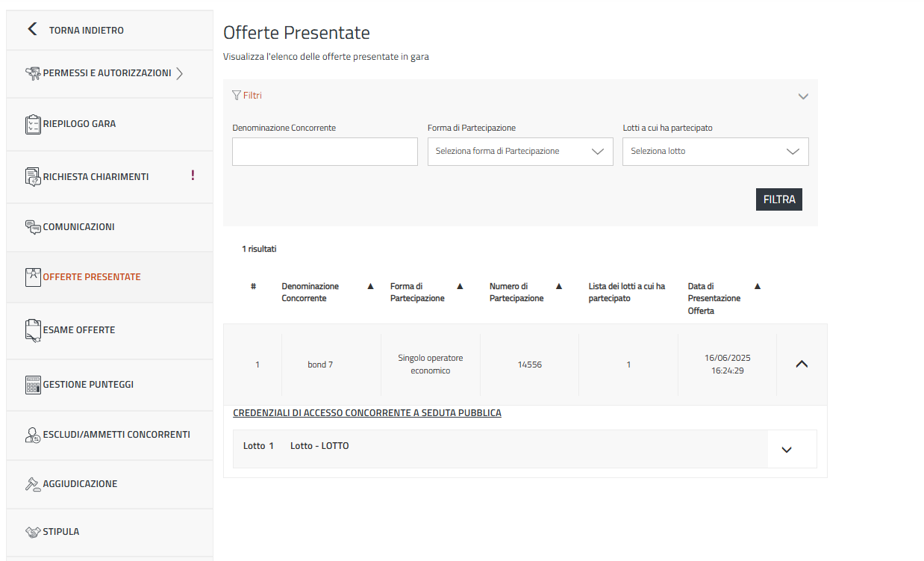Go to the Offerte Presentate menu item
924x561 pixels.
(92, 277)
